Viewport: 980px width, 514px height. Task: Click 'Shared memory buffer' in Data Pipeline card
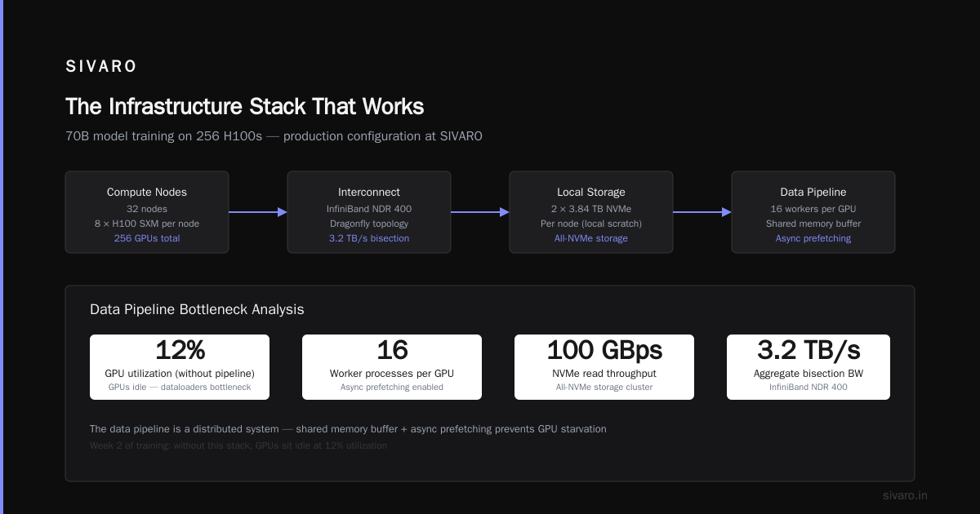point(813,224)
